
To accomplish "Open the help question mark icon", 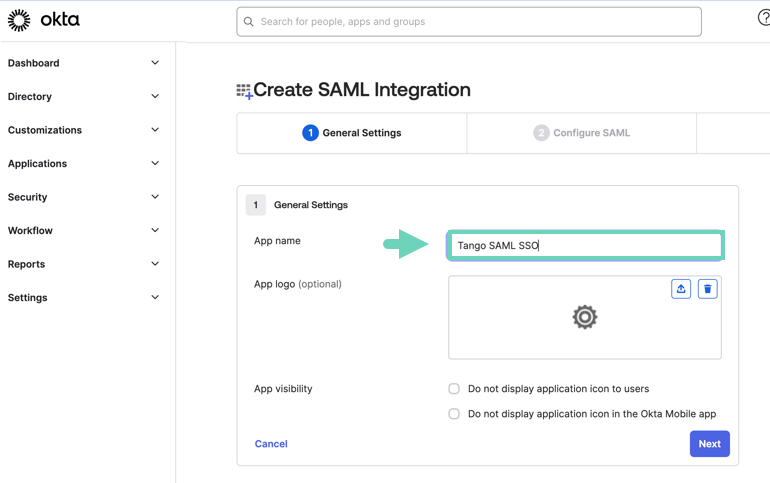I will click(x=763, y=18).
